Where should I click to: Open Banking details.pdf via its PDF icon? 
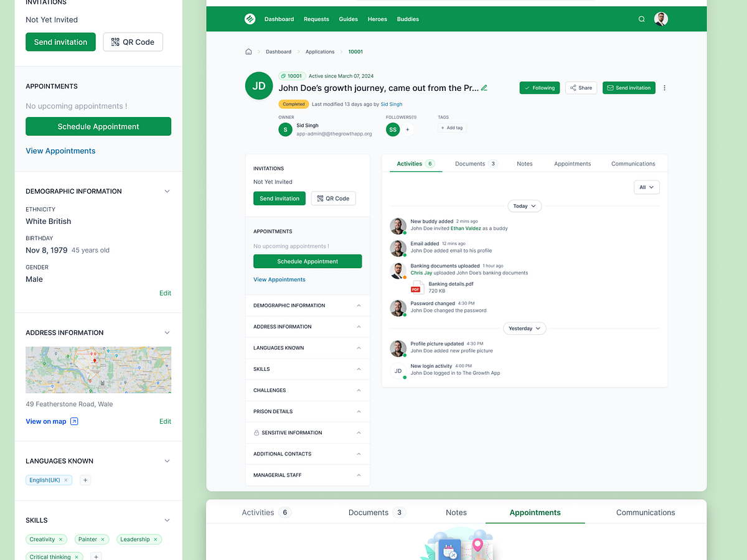click(x=416, y=287)
